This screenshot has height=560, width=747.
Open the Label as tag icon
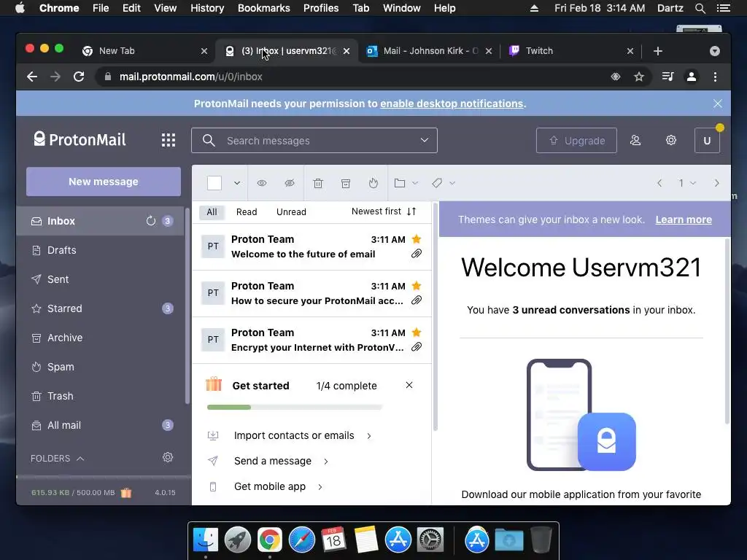tap(437, 183)
